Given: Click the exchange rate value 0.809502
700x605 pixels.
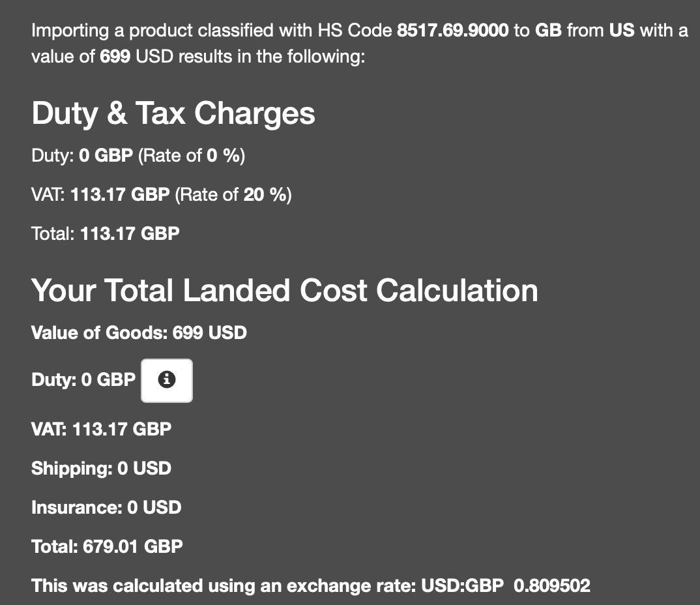Looking at the screenshot, I should pos(552,585).
